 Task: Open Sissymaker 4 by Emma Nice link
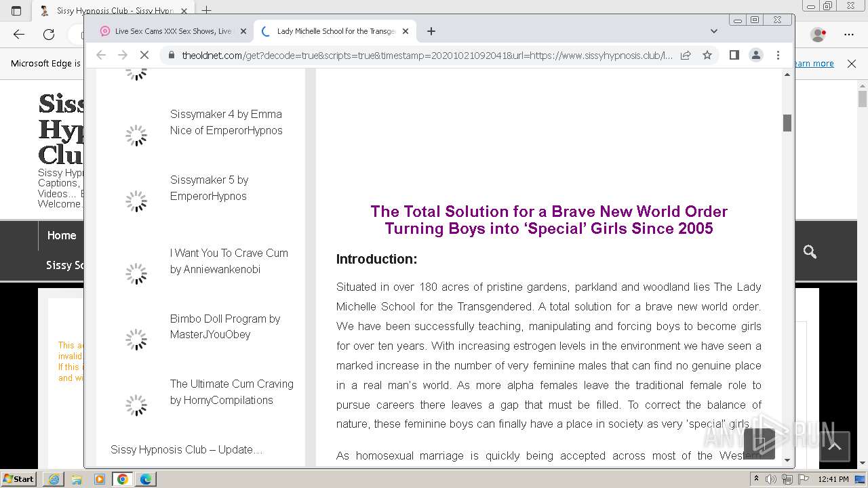coord(226,122)
